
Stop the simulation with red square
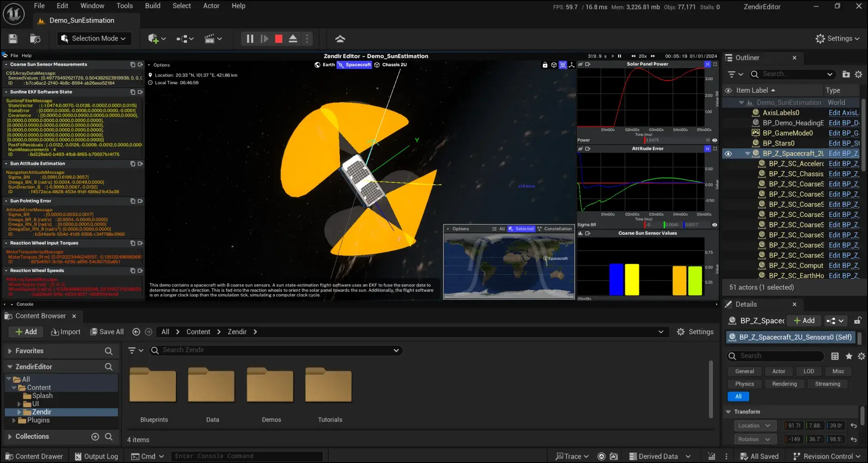pyautogui.click(x=279, y=39)
